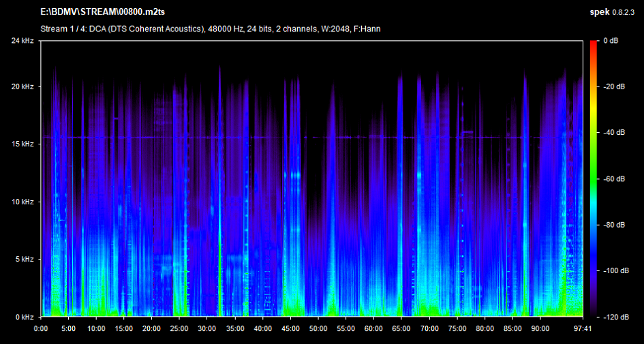The height and width of the screenshot is (344, 644).
Task: Select the 90:00 time axis marker
Action: coord(540,328)
